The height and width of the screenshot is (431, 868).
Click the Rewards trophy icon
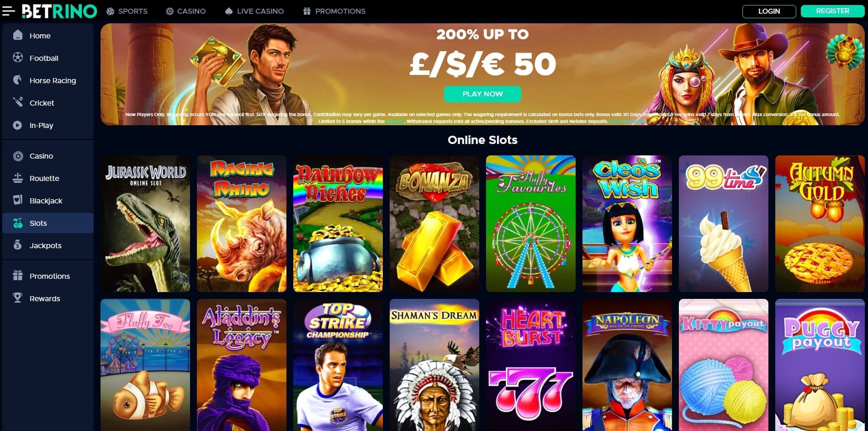coord(18,298)
